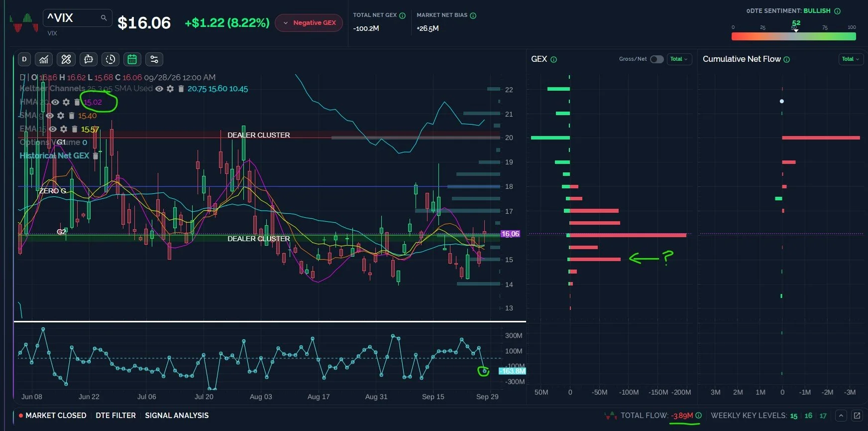Open the AI bot assistant icon
Image resolution: width=868 pixels, height=431 pixels.
pyautogui.click(x=88, y=59)
